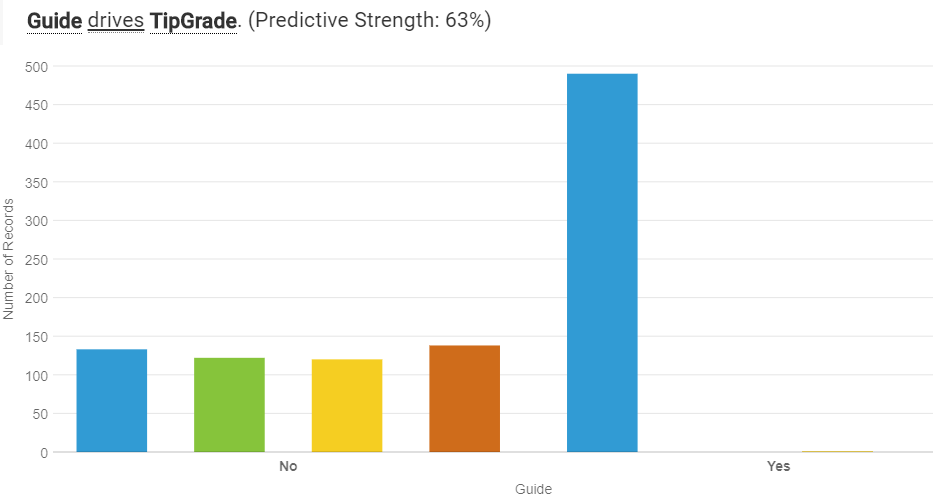The height and width of the screenshot is (495, 933).
Task: Click the 350 tick label on y-axis
Action: [37, 182]
